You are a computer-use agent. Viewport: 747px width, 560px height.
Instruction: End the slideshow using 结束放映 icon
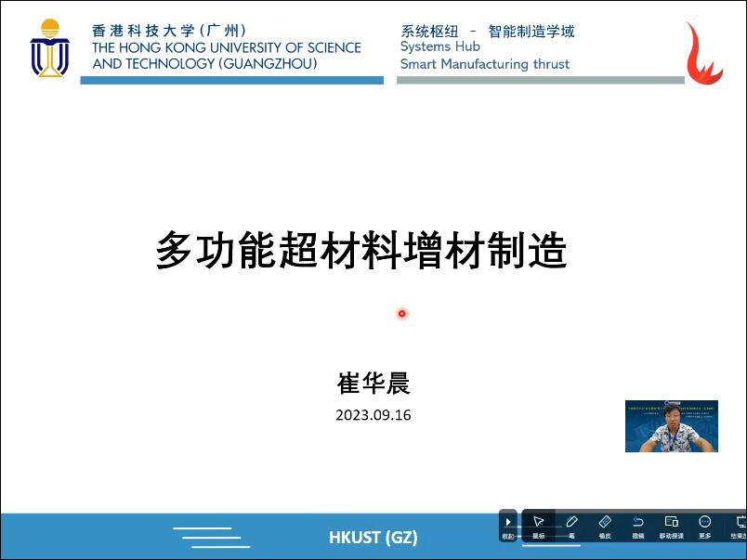point(740,524)
